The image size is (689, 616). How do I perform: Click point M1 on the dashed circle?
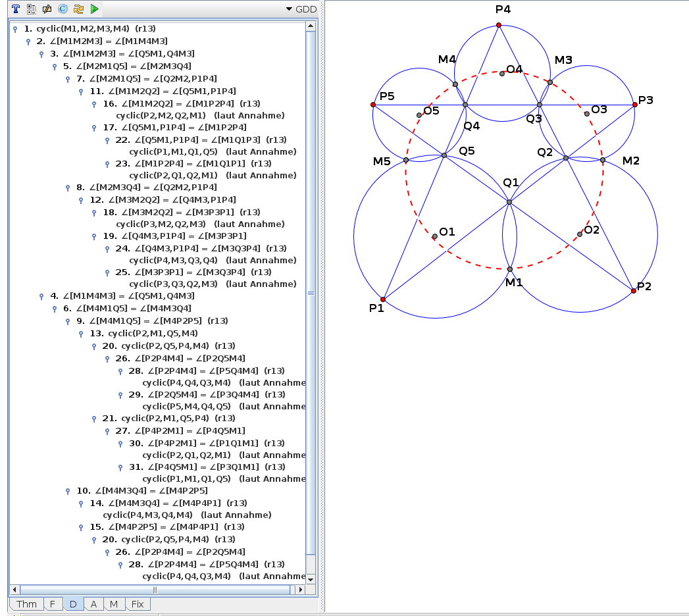tap(510, 269)
